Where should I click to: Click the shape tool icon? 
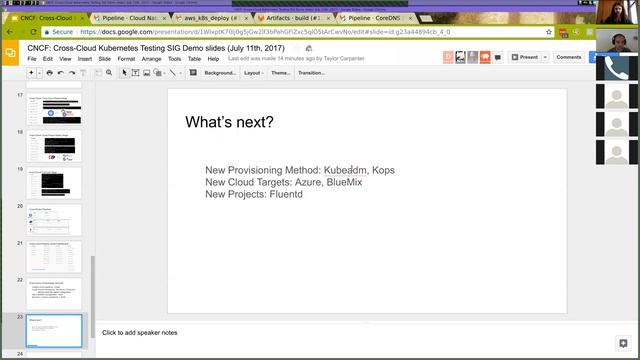158,73
